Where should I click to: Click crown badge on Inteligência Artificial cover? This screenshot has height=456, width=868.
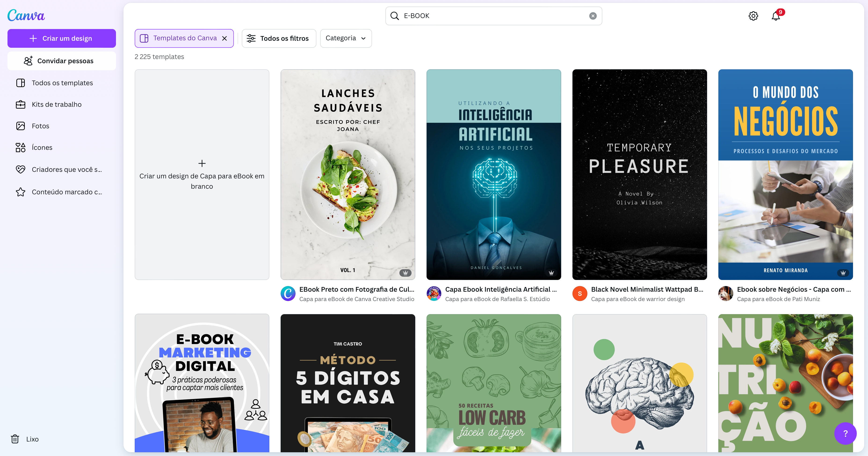click(551, 273)
